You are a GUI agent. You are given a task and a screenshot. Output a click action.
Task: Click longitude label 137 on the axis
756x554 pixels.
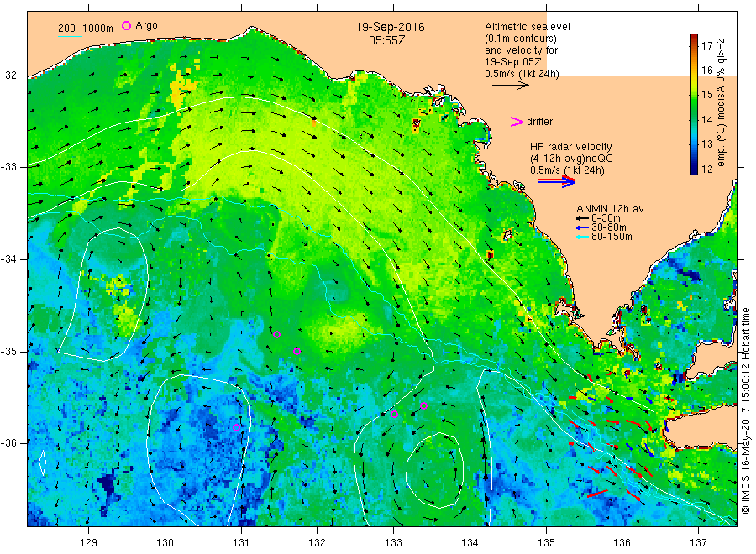(698, 543)
